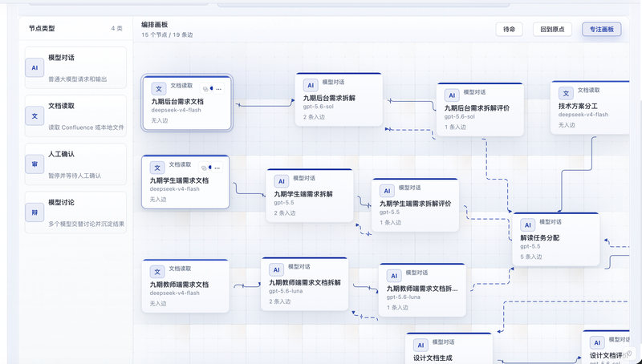Viewport: 642px width, 364px height.
Task: Click the 设计文档生成 node title
Action: tap(433, 358)
